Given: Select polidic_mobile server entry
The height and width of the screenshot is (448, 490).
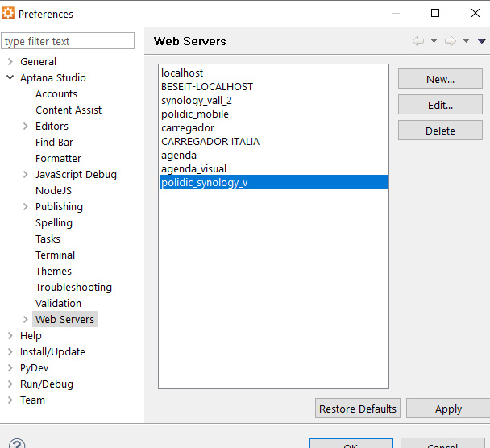Looking at the screenshot, I should pos(273,114).
